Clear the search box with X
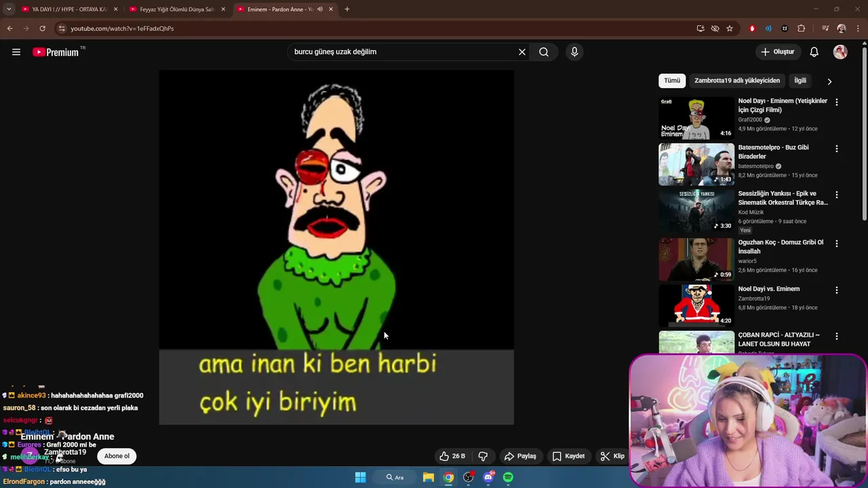The height and width of the screenshot is (488, 868). coord(522,52)
